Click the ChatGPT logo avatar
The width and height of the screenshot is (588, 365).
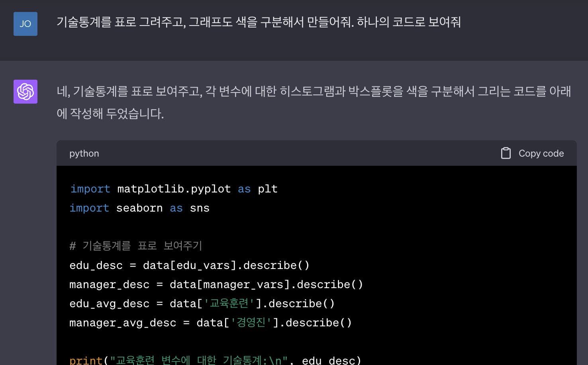click(x=25, y=92)
